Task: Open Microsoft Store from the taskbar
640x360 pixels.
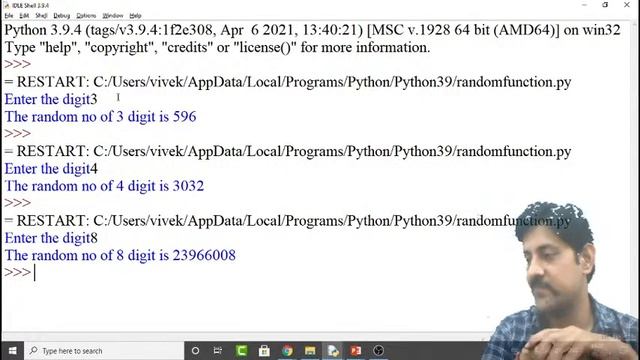Action: tap(264, 351)
